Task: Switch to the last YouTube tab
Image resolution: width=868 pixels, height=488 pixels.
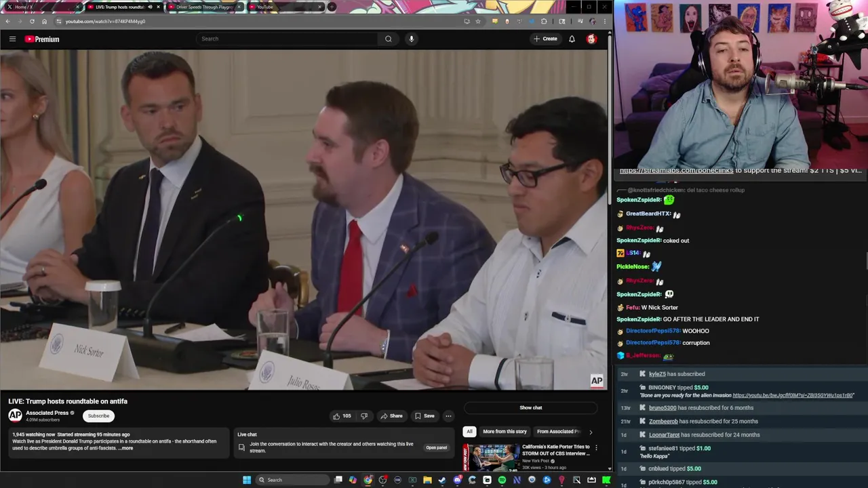Action: point(285,7)
